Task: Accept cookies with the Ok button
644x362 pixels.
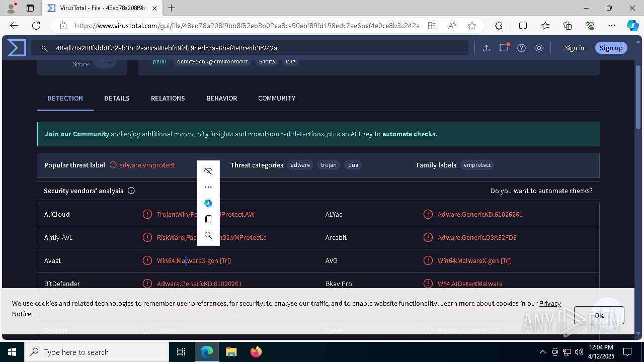Action: [x=599, y=315]
